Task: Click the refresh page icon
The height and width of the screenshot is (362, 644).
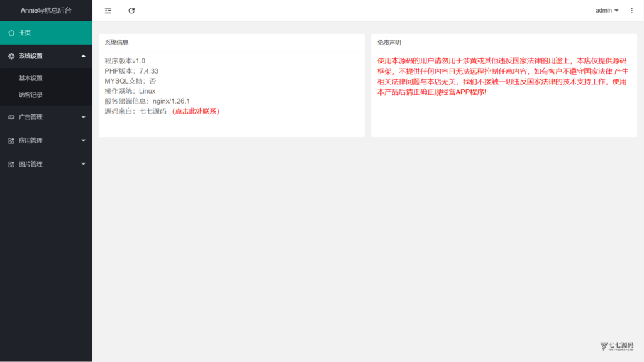Action: click(x=131, y=11)
